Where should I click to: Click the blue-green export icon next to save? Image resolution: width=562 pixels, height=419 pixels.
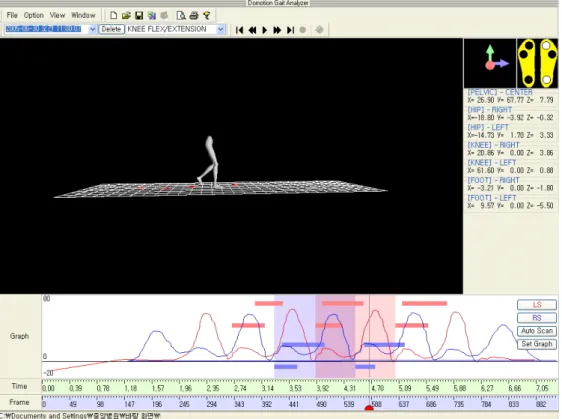click(152, 15)
